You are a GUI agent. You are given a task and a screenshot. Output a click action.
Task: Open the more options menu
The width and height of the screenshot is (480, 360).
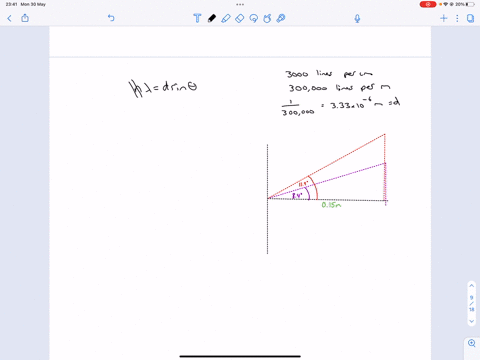[x=457, y=18]
